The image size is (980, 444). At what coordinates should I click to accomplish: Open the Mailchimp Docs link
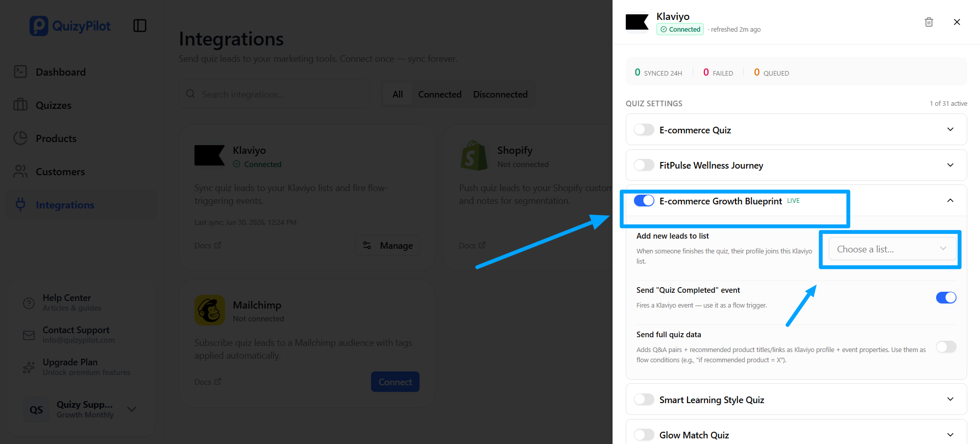tap(208, 382)
